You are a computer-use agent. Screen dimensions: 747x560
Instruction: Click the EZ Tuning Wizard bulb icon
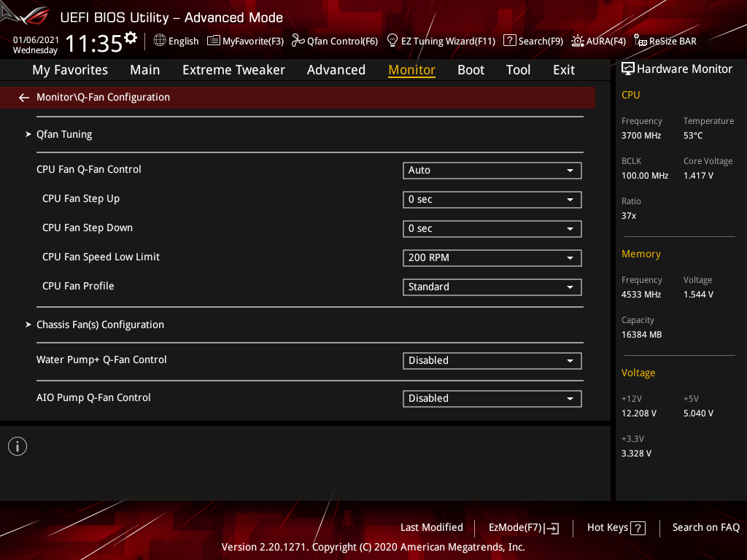click(392, 41)
